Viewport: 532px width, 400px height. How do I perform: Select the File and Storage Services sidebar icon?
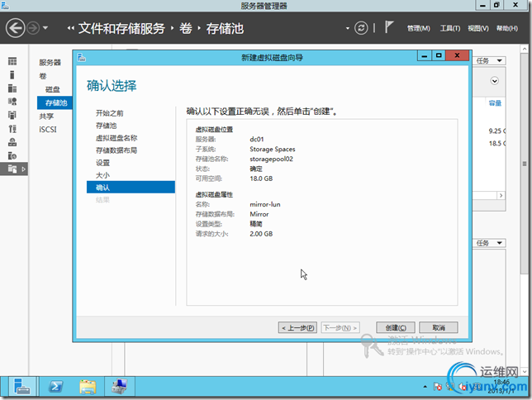coord(13,169)
